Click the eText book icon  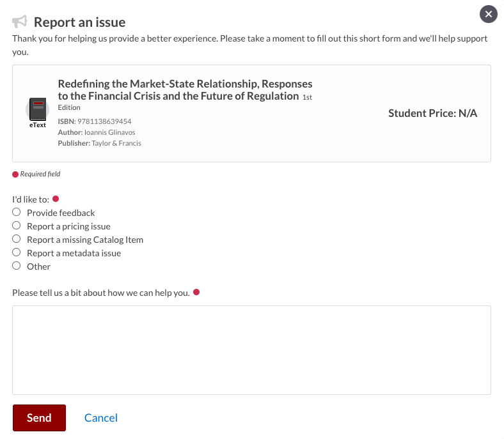[x=37, y=109]
